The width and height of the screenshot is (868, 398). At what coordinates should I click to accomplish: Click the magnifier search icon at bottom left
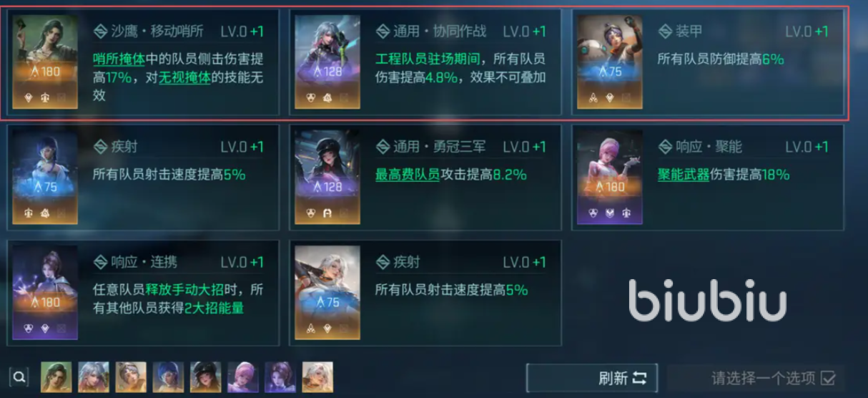click(20, 377)
